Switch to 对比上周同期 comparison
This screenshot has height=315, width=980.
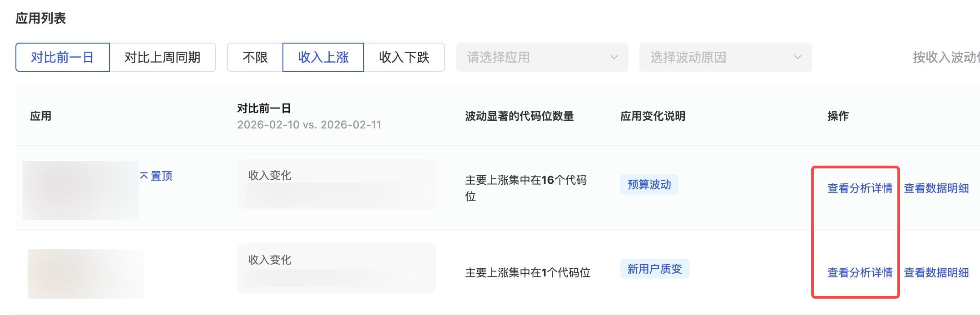coord(163,57)
